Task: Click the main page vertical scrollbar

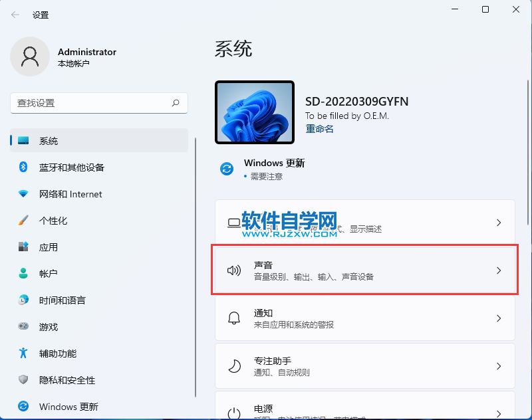Action: (x=528, y=152)
